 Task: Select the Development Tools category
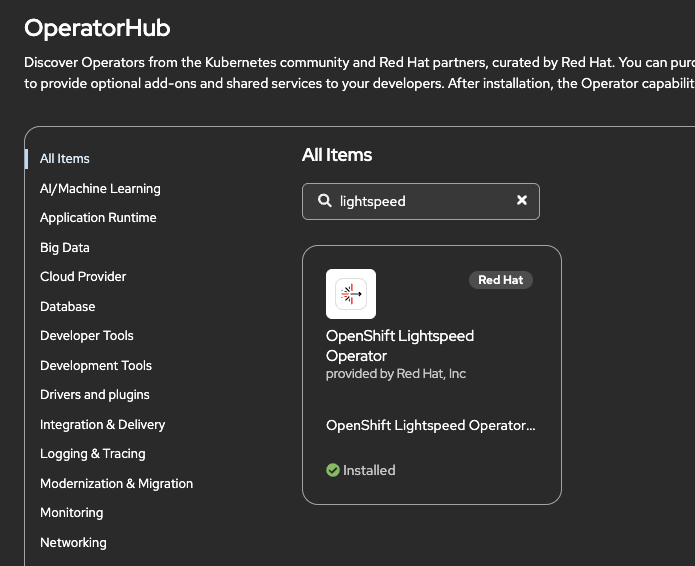coord(96,365)
